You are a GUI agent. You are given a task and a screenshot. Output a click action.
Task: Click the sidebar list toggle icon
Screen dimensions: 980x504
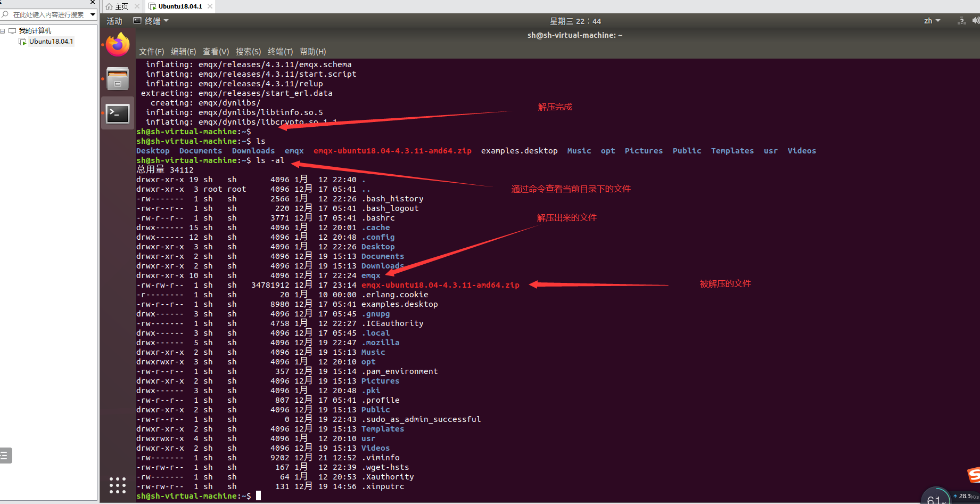[5, 456]
